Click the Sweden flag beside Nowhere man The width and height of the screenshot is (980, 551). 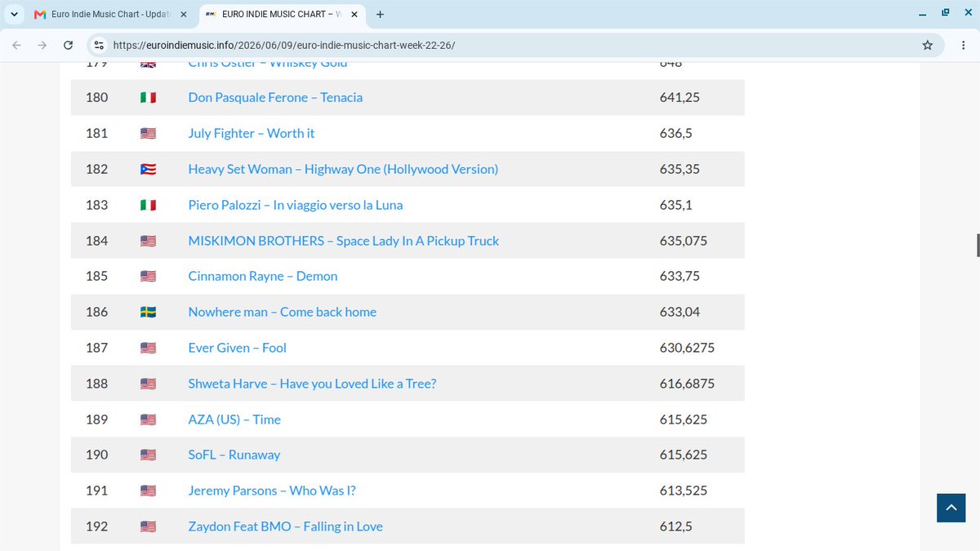pyautogui.click(x=148, y=313)
